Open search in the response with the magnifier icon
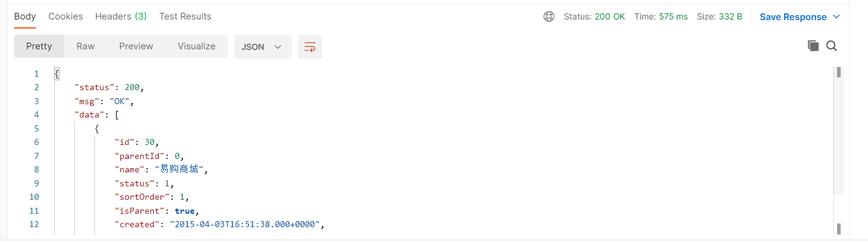The image size is (868, 243). (832, 46)
